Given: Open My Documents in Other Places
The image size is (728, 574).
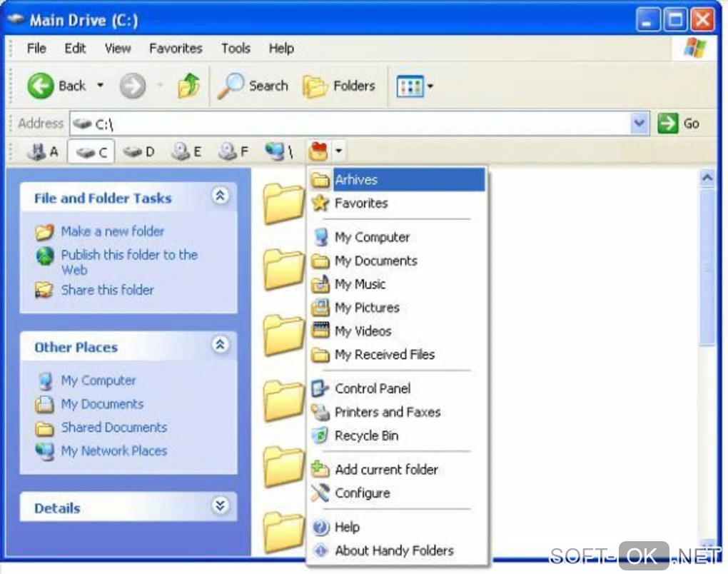Looking at the screenshot, I should pos(102,404).
